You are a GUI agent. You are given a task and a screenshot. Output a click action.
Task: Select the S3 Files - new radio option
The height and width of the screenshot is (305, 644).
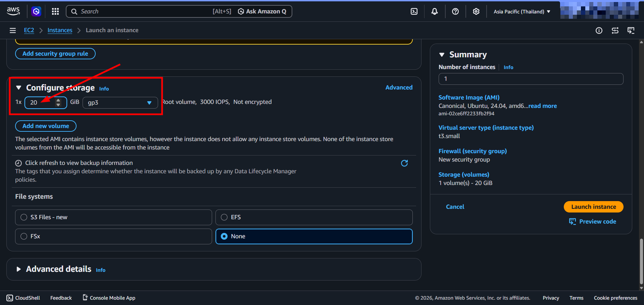[24, 217]
